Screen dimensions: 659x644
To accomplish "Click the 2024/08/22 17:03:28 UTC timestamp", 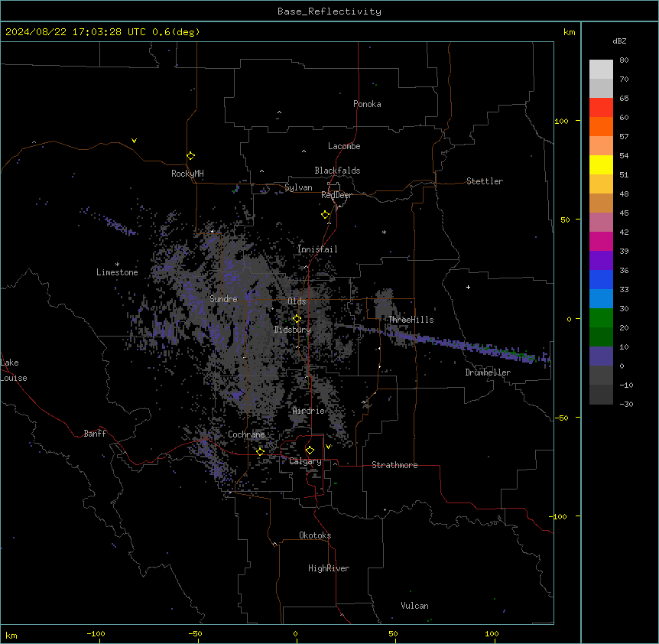I will (76, 32).
